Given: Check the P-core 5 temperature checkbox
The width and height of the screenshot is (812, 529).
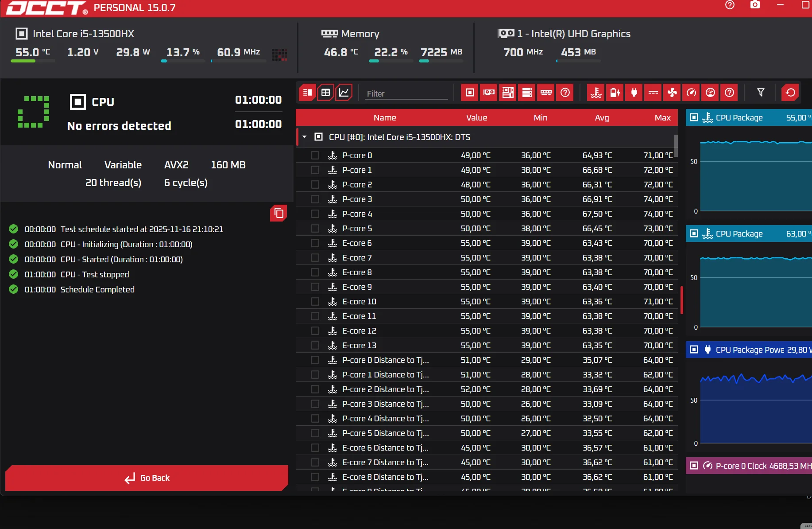Looking at the screenshot, I should 315,229.
